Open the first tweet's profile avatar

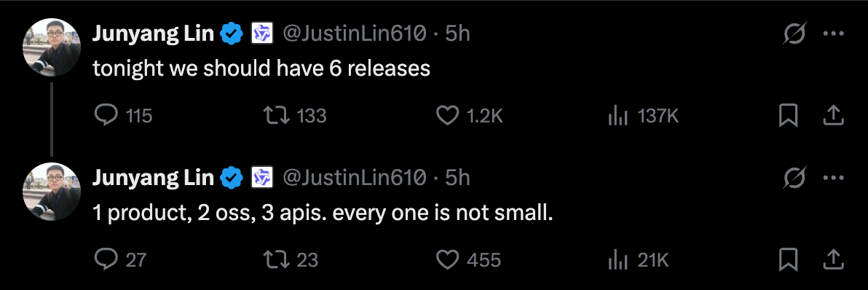click(52, 47)
